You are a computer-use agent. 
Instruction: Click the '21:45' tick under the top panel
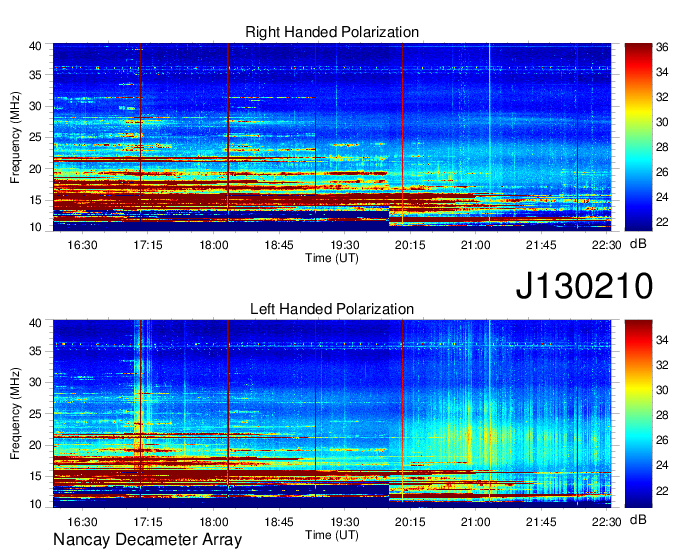coord(541,245)
